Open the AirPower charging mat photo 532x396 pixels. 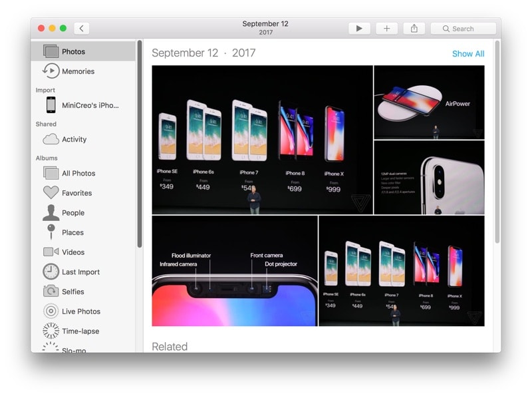(429, 102)
